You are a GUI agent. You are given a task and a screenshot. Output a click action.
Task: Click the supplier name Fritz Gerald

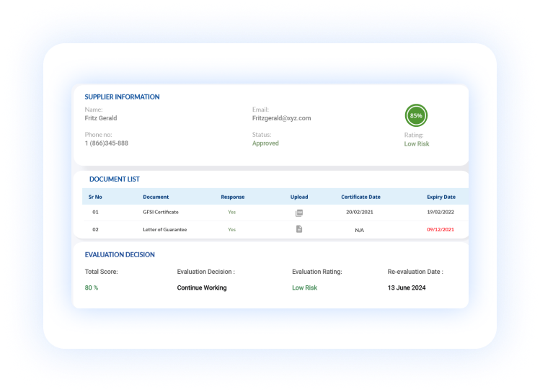101,118
